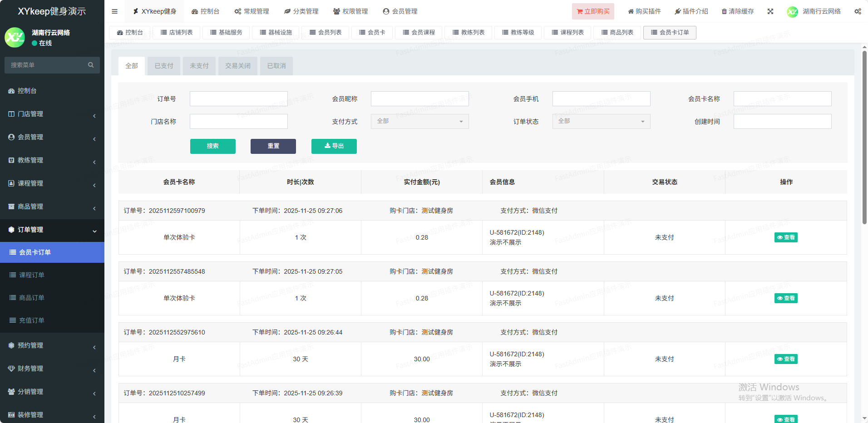The height and width of the screenshot is (423, 868).
Task: Select the 交易关闭 filter tab
Action: pos(237,66)
